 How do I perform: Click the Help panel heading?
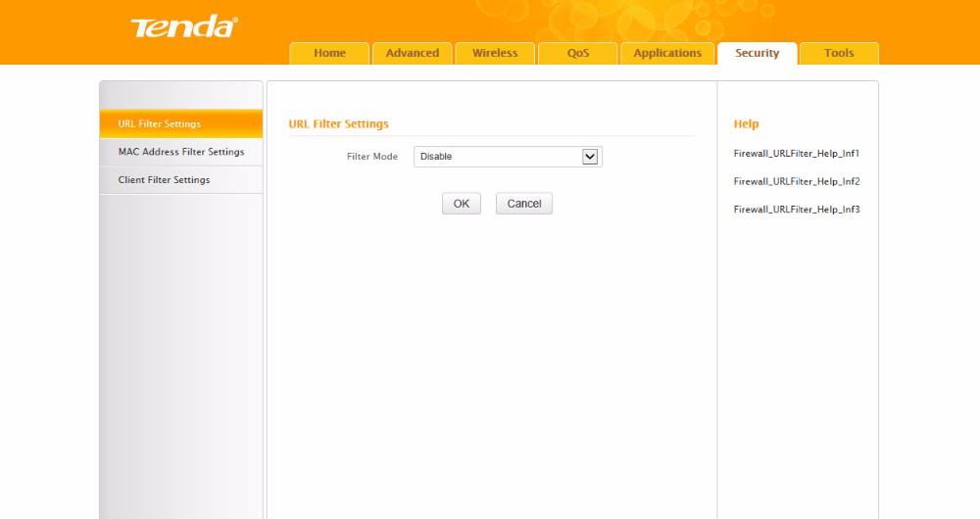746,124
